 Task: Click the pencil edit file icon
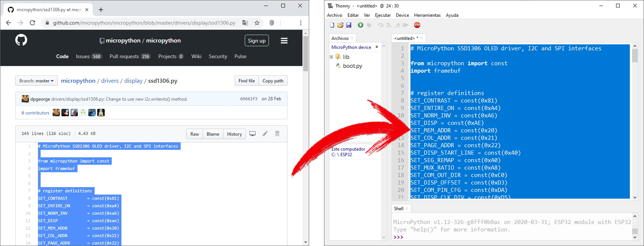(x=265, y=133)
